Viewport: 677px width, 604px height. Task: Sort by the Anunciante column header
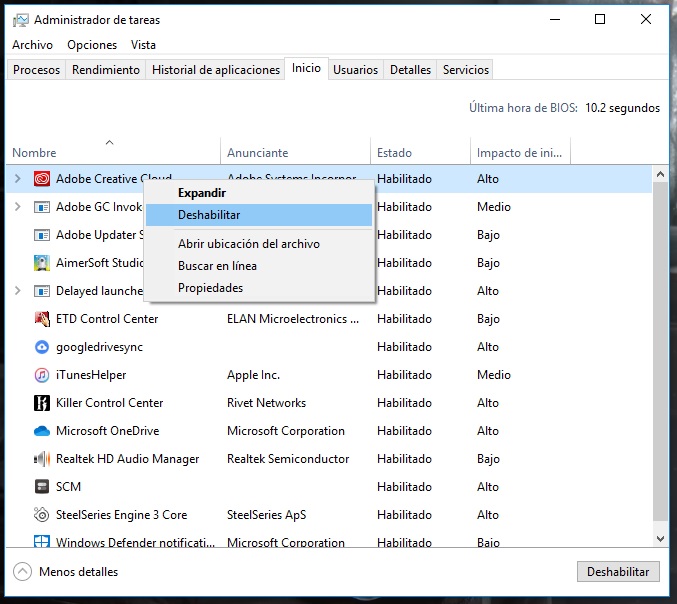[295, 152]
